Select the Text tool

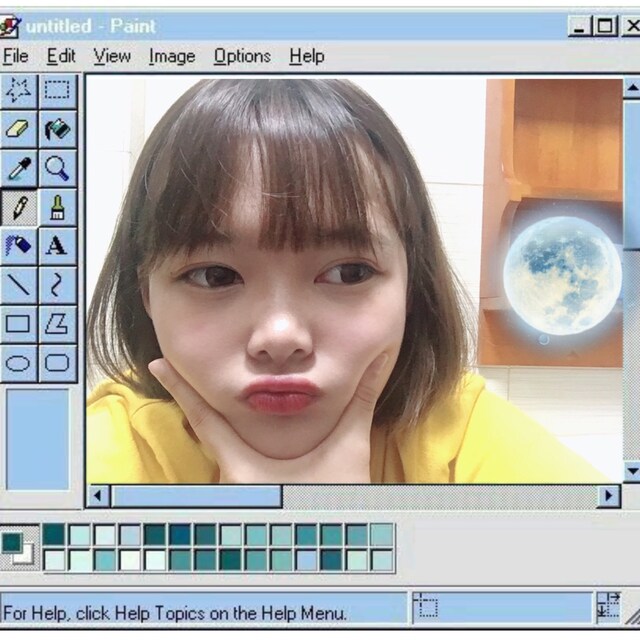[57, 245]
